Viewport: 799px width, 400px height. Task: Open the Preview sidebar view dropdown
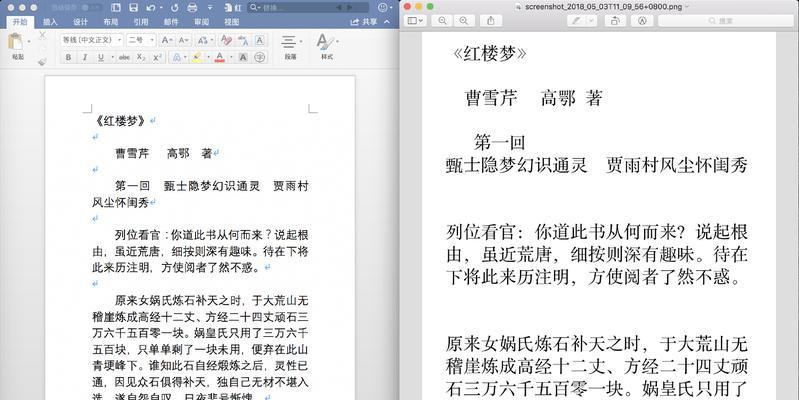click(415, 20)
